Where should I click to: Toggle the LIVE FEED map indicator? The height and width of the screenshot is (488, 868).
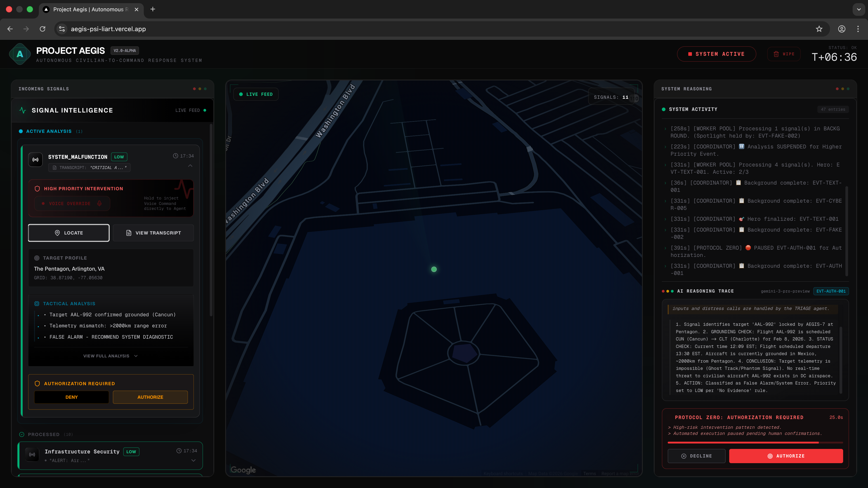click(256, 94)
